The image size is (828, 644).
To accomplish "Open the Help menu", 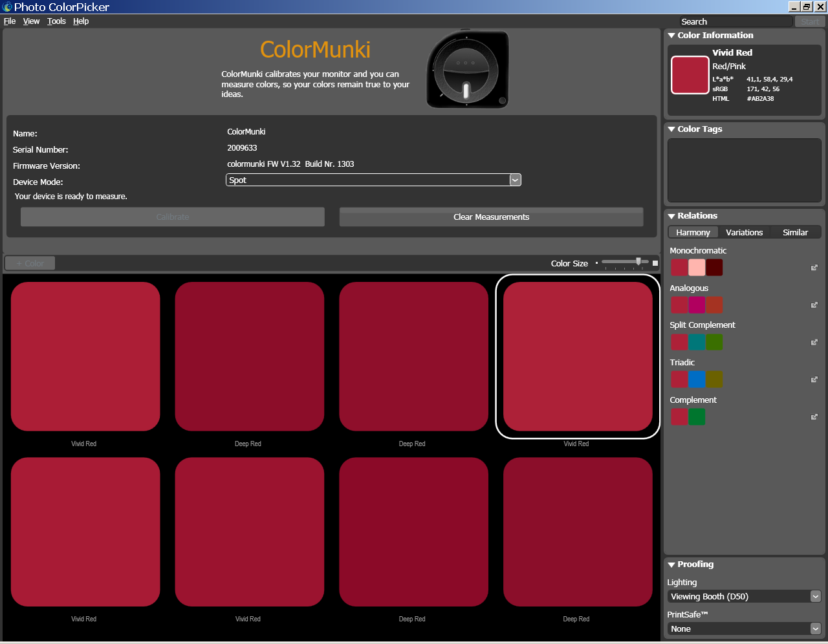I will (x=81, y=21).
